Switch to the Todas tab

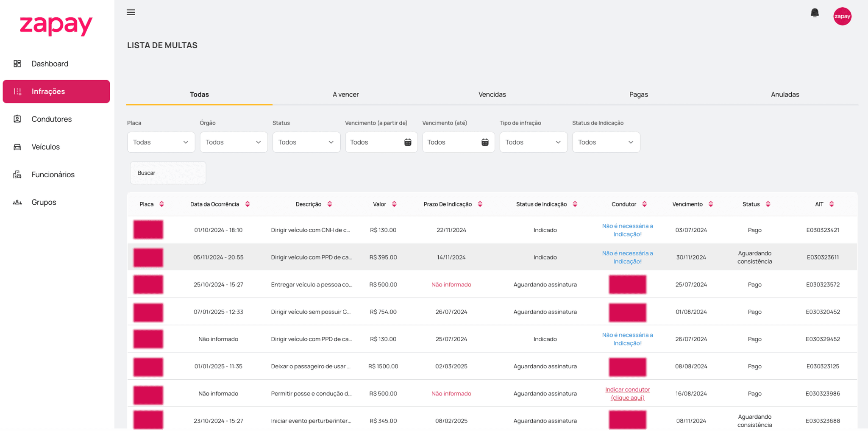pos(199,95)
